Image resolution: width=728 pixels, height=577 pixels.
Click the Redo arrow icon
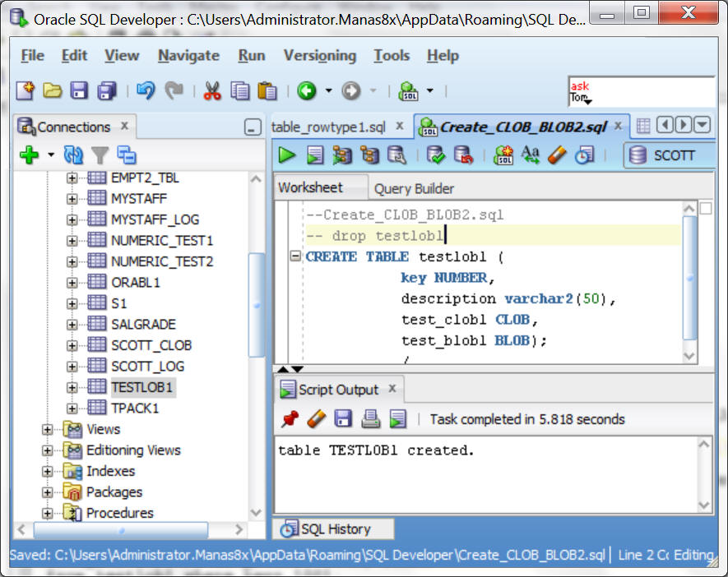pyautogui.click(x=174, y=90)
